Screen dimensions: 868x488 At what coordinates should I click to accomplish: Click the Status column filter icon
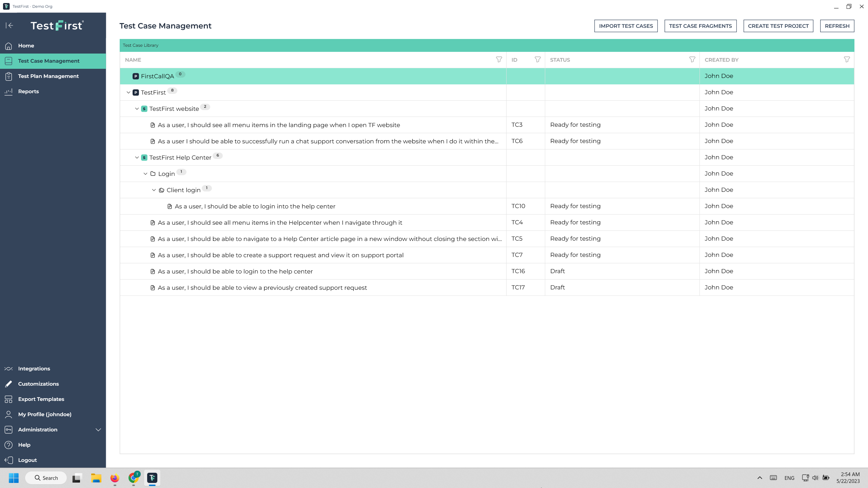(x=692, y=60)
